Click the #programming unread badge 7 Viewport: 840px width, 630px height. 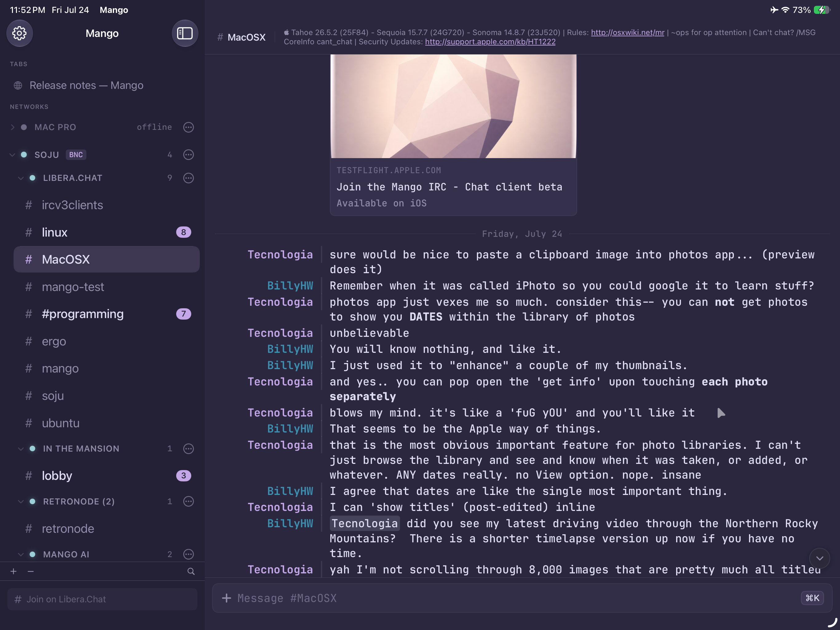coord(184,314)
